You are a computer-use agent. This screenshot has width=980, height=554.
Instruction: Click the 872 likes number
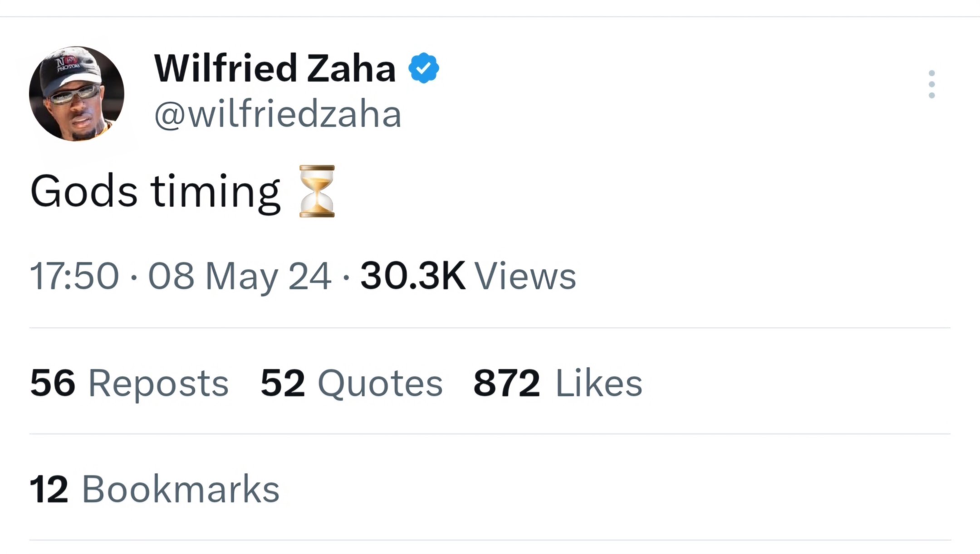point(507,383)
